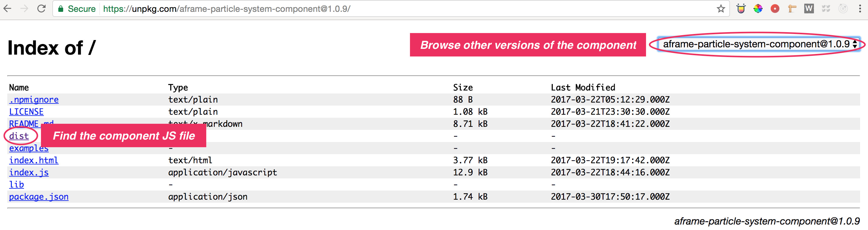Open the index.js file link
This screenshot has width=868, height=230.
(29, 172)
